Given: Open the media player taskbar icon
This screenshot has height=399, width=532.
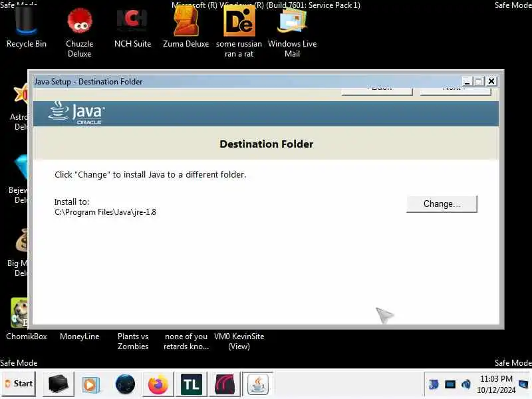Looking at the screenshot, I should 90,384.
